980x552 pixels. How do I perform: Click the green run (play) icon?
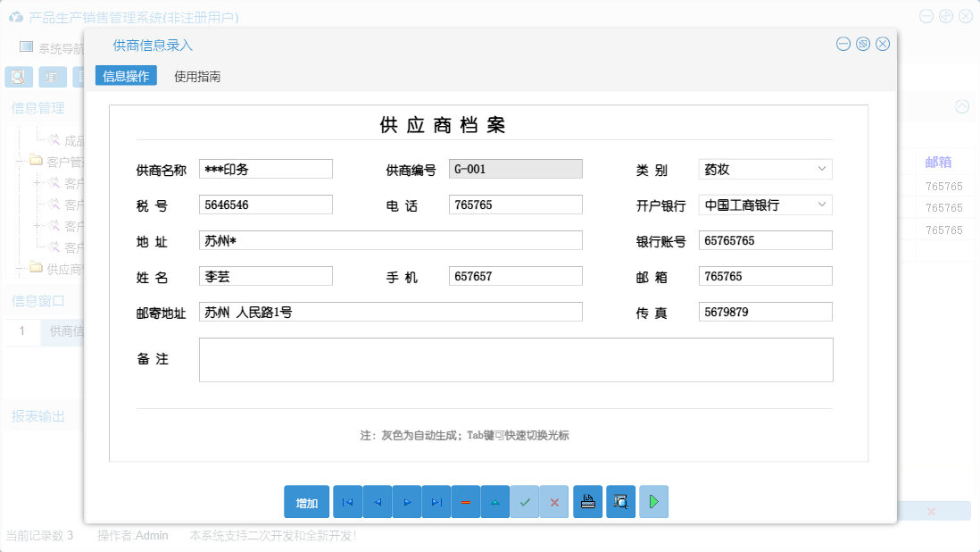click(x=653, y=501)
